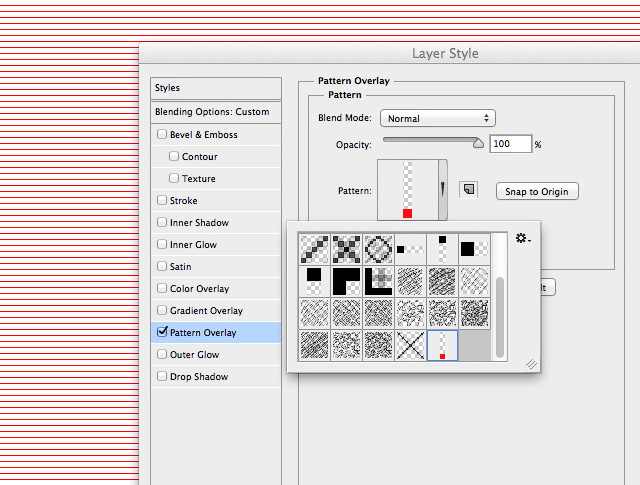Select the small black square horizontal pattern

[410, 249]
